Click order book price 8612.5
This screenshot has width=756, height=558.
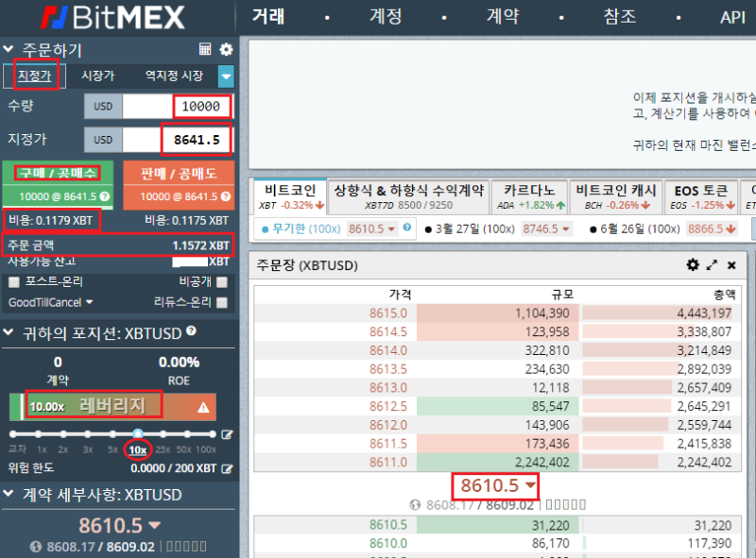tap(388, 406)
